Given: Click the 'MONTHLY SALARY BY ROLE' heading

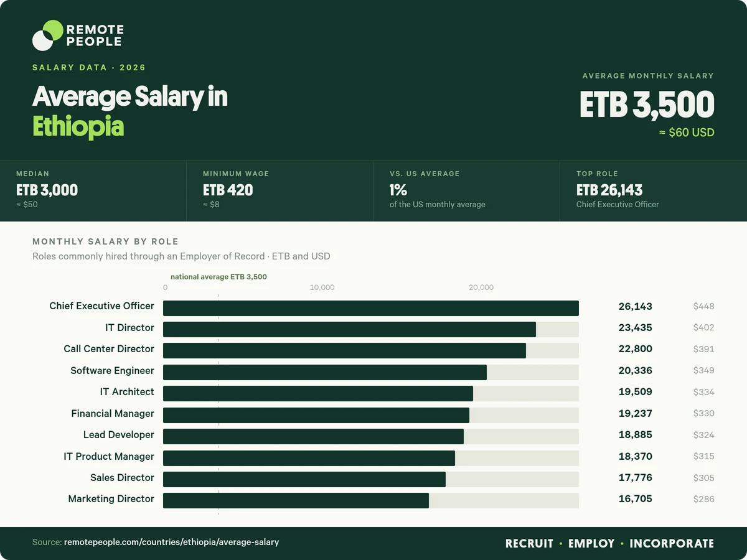Looking at the screenshot, I should coord(105,241).
